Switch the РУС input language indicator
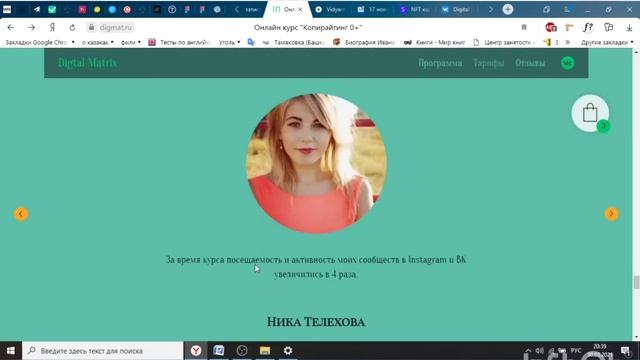Viewport: 640px width, 360px height. pos(576,351)
